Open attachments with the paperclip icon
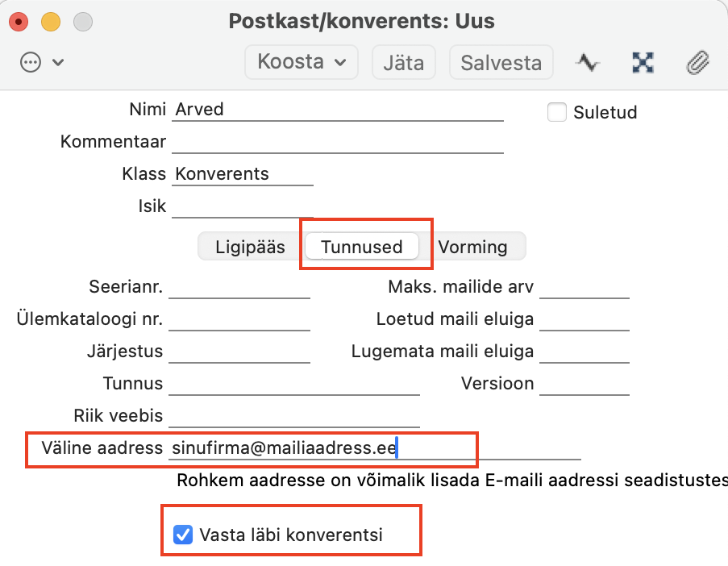The width and height of the screenshot is (728, 566). tap(697, 62)
